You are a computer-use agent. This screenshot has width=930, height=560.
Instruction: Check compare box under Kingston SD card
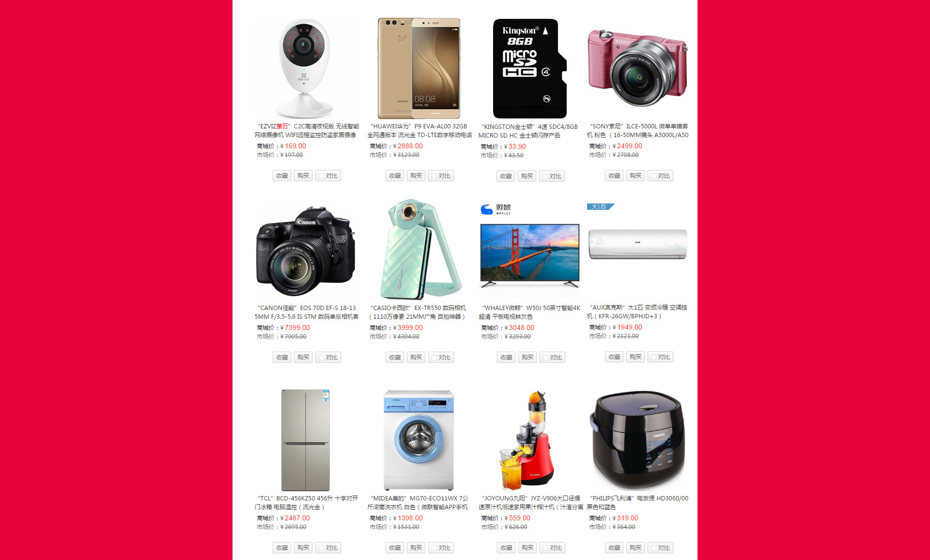(x=545, y=176)
